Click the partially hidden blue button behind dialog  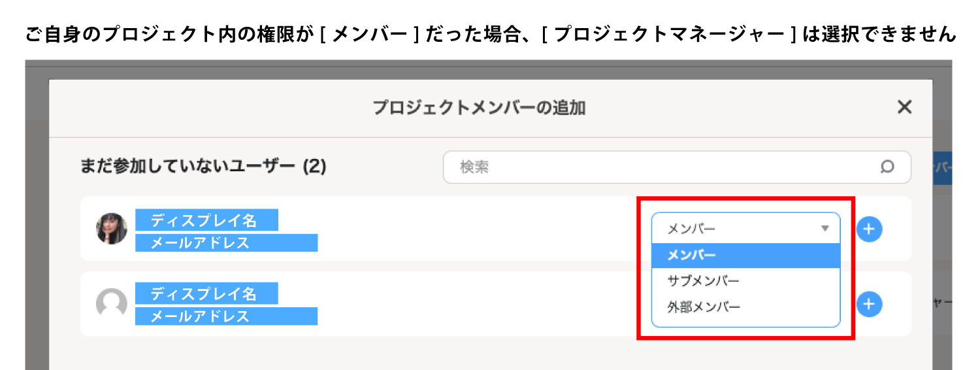[941, 168]
